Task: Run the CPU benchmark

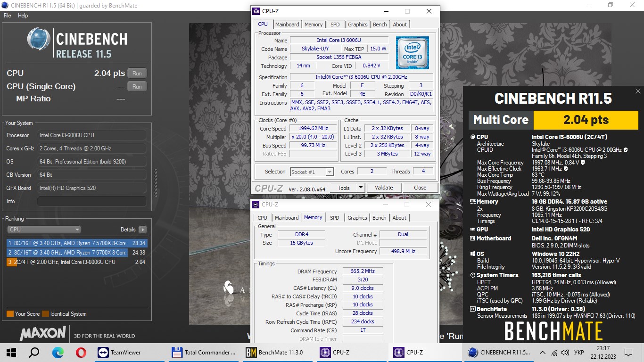Action: tap(137, 74)
